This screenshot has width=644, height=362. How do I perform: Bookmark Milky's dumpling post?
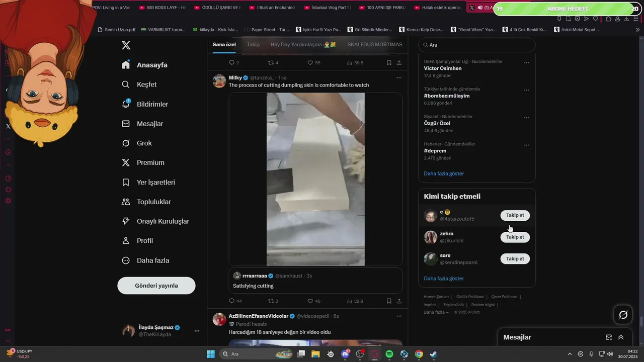coord(389,301)
